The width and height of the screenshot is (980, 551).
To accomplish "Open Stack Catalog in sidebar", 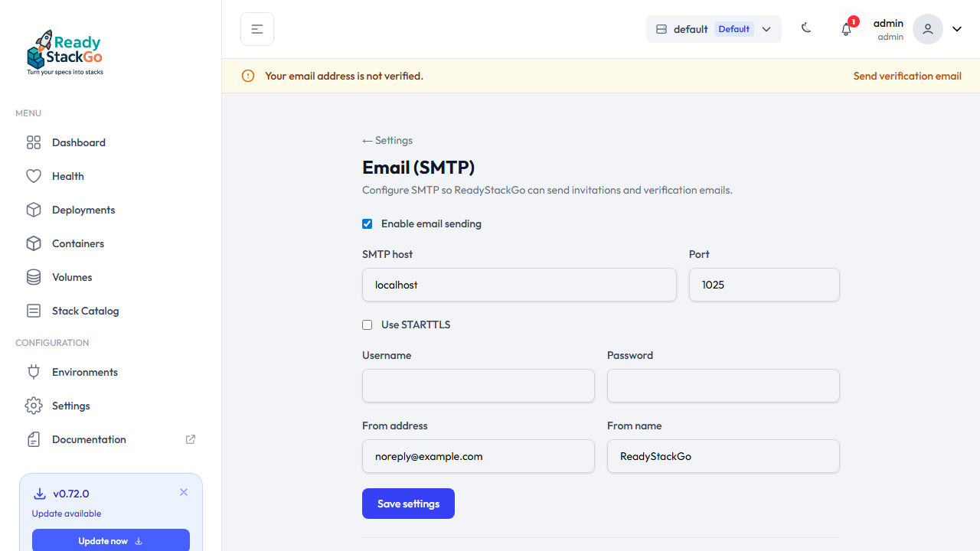I will tap(111, 311).
